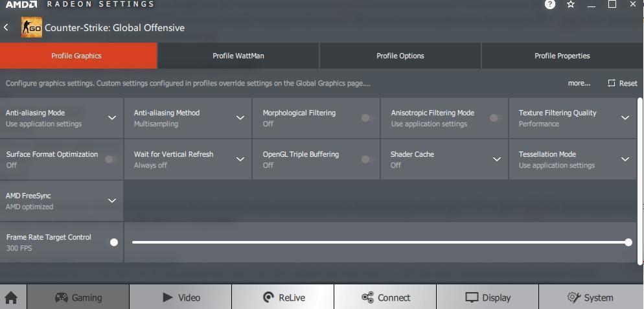644x309 pixels.
Task: Open the Video section
Action: (181, 297)
